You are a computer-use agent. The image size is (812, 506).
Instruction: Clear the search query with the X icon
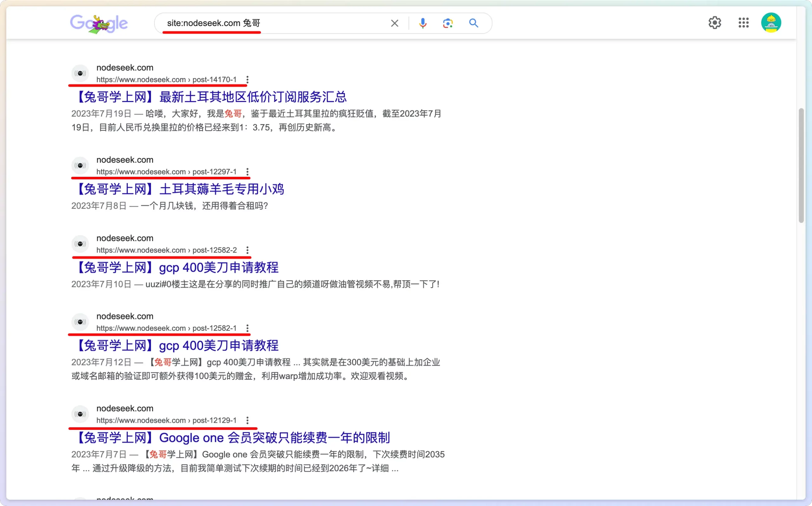(x=395, y=23)
